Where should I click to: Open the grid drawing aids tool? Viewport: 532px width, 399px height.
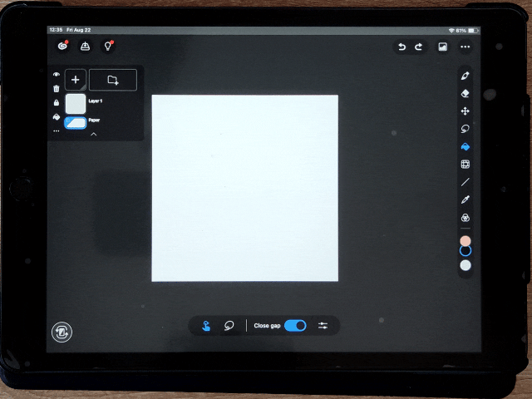465,165
